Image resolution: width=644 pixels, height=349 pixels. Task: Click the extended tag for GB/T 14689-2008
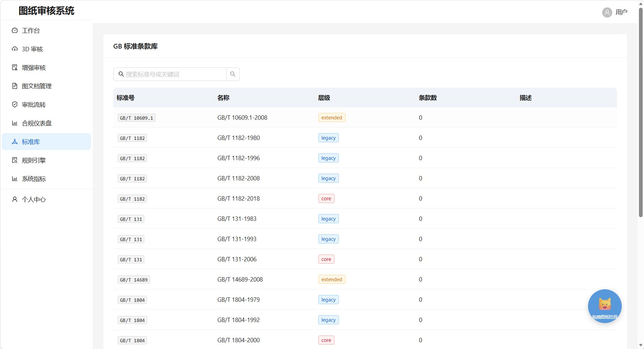[x=332, y=280]
